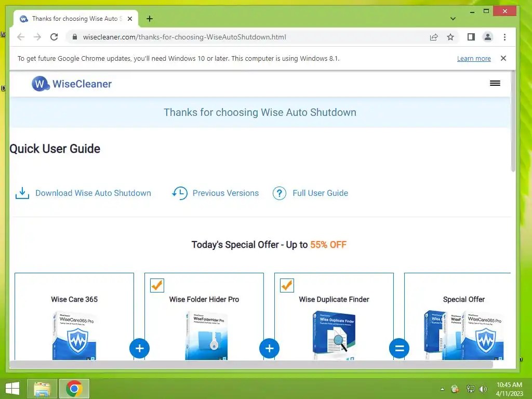Click the Special Offer title

(x=464, y=299)
